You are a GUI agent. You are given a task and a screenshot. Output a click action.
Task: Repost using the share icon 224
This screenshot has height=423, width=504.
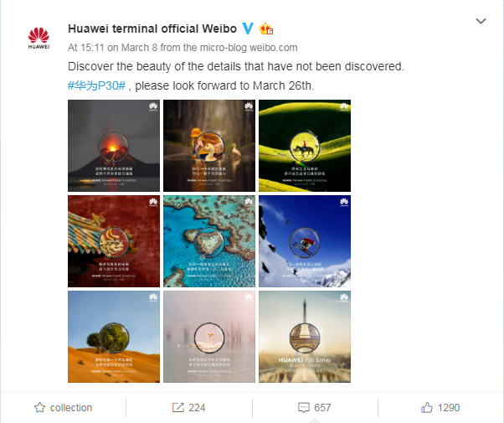tap(188, 407)
